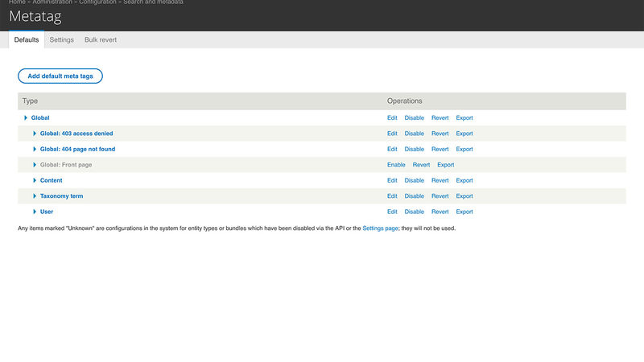The image size is (644, 362).
Task: Export Global: Front page defaults
Action: point(446,165)
